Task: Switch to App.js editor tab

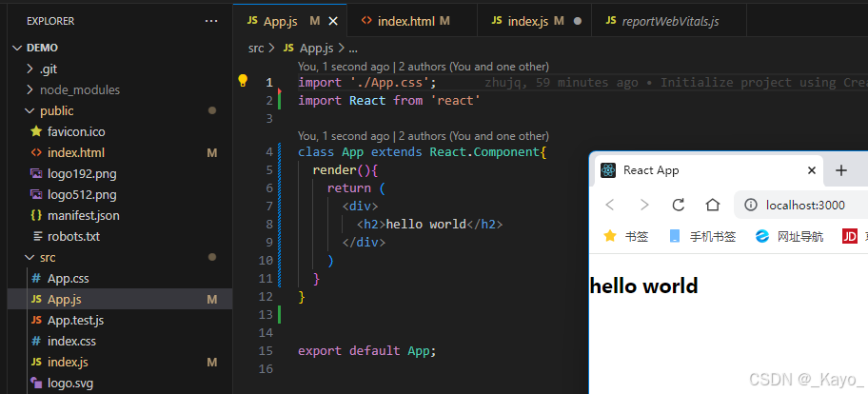Action: [x=290, y=21]
